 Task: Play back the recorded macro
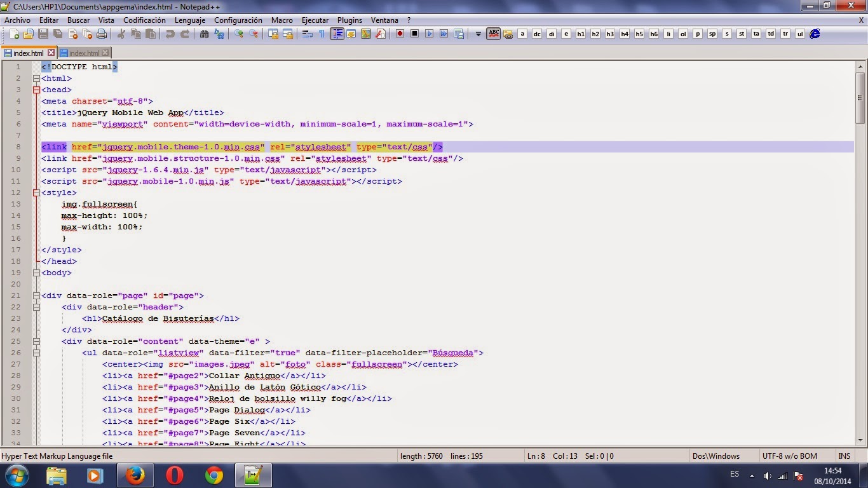point(429,34)
